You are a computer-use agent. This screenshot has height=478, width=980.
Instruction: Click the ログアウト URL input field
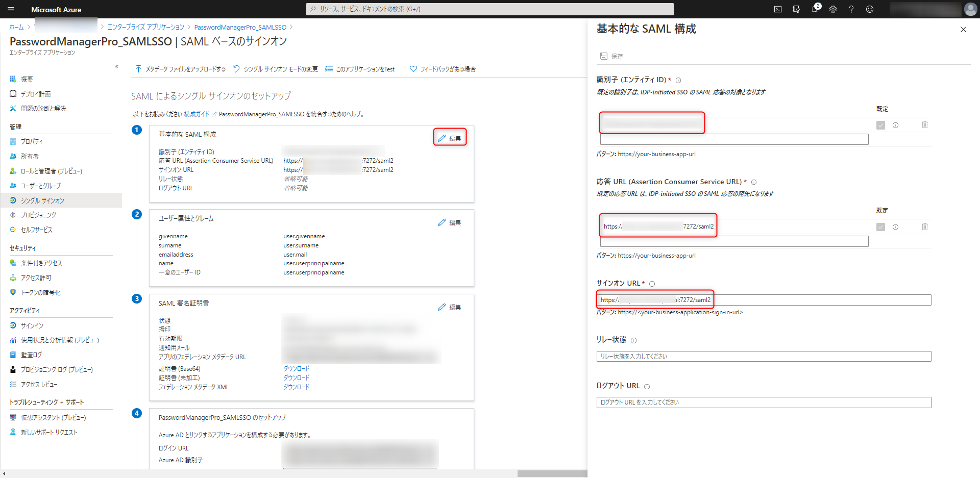pos(764,402)
